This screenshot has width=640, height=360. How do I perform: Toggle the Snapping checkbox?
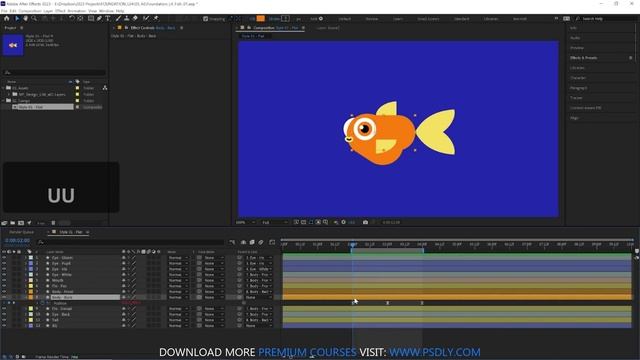tap(205, 19)
